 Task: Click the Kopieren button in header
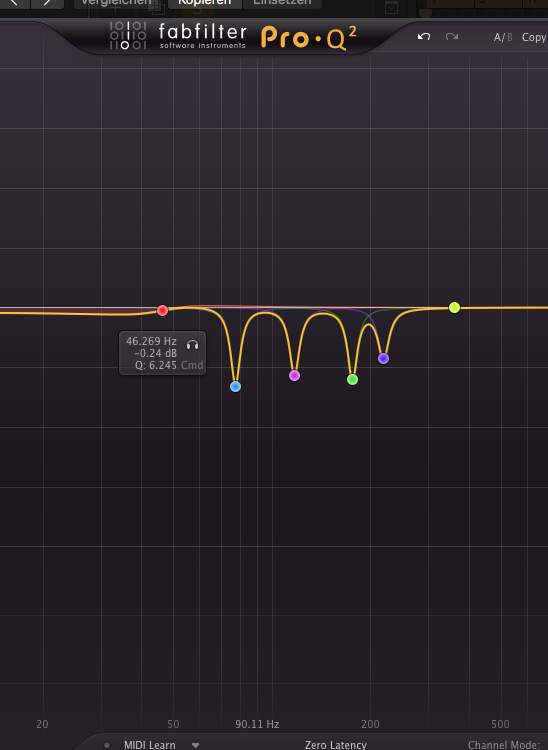click(205, 3)
